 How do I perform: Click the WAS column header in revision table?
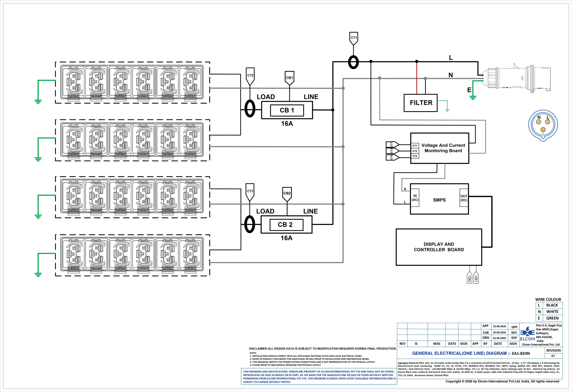coord(437,343)
